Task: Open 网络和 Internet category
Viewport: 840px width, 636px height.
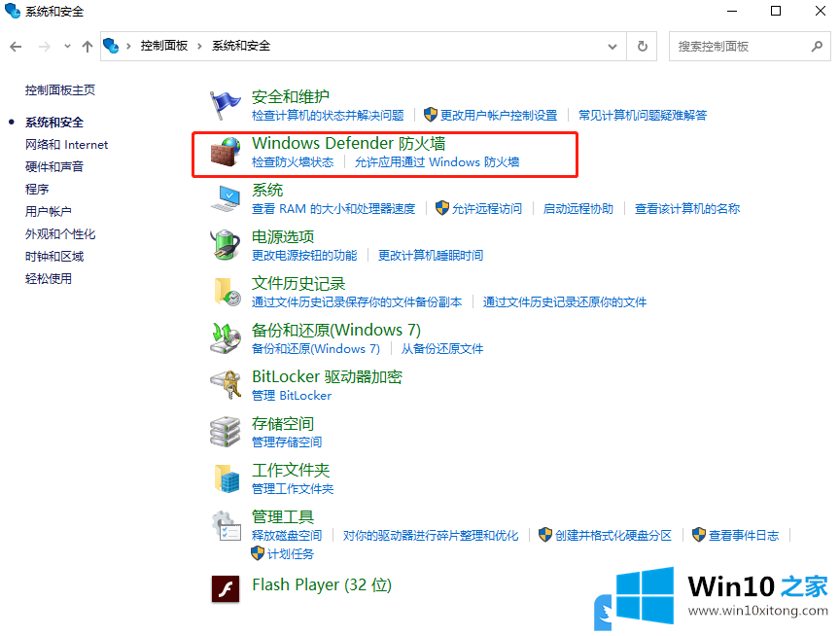Action: pyautogui.click(x=66, y=145)
